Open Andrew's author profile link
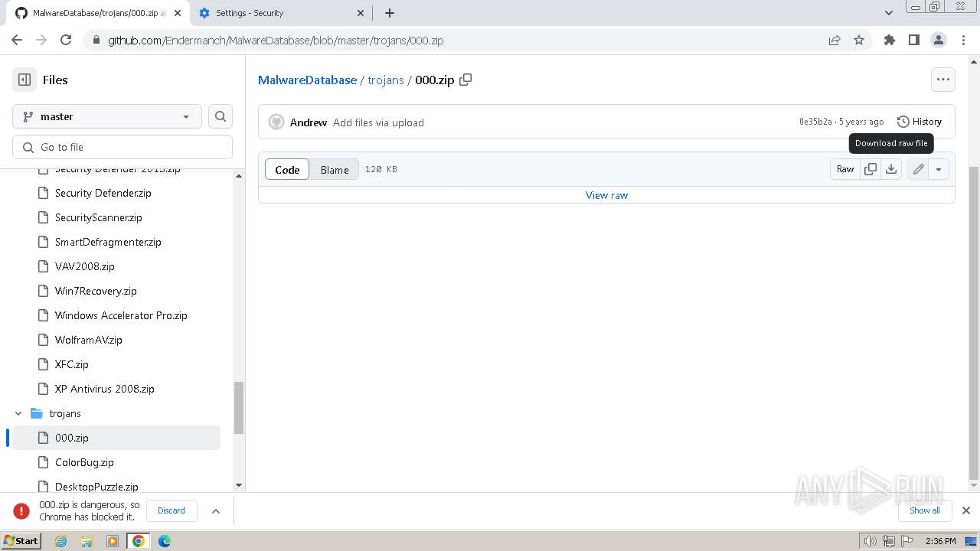 coord(309,122)
